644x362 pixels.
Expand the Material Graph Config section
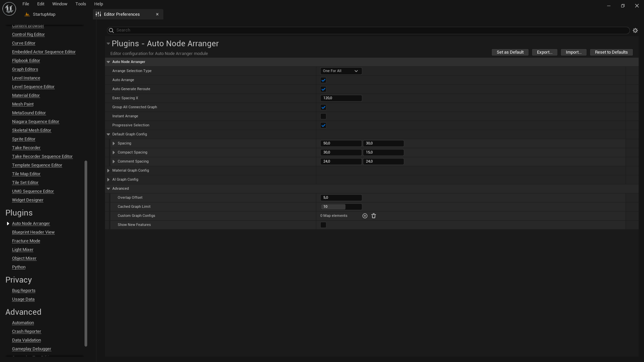[108, 171]
